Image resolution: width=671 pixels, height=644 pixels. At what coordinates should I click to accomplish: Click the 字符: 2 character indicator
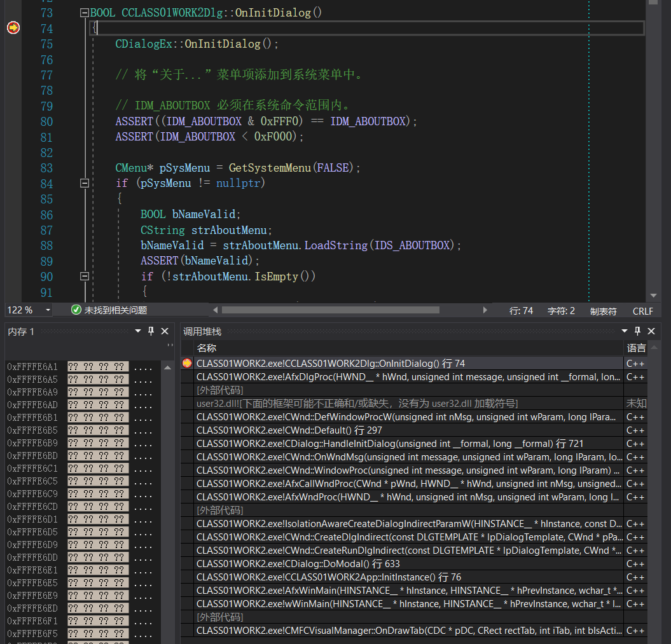(561, 311)
